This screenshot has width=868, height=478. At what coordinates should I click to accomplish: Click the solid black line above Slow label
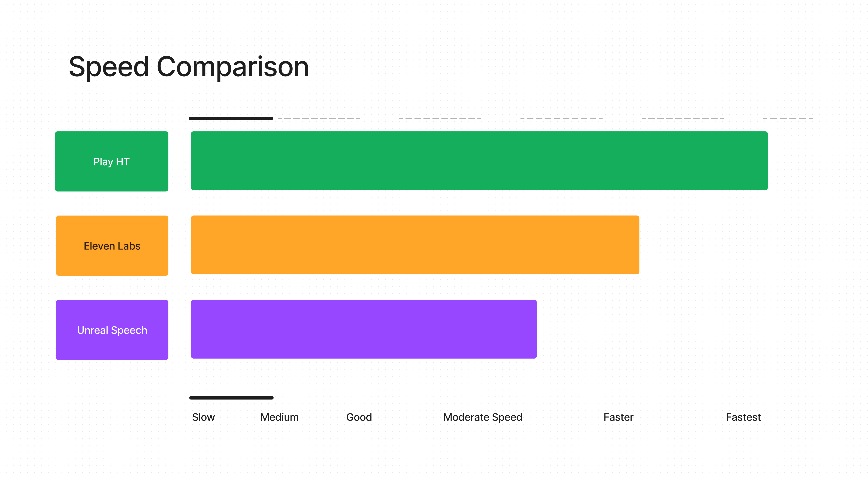(231, 398)
